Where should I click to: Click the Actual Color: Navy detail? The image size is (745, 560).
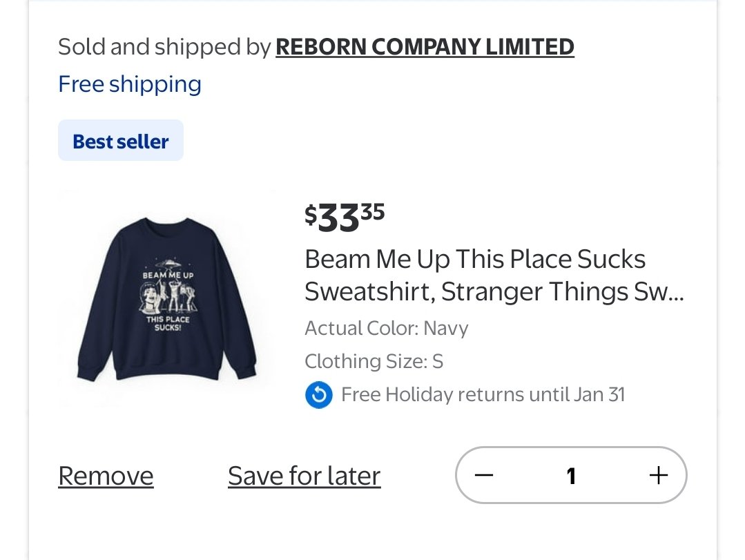click(386, 328)
